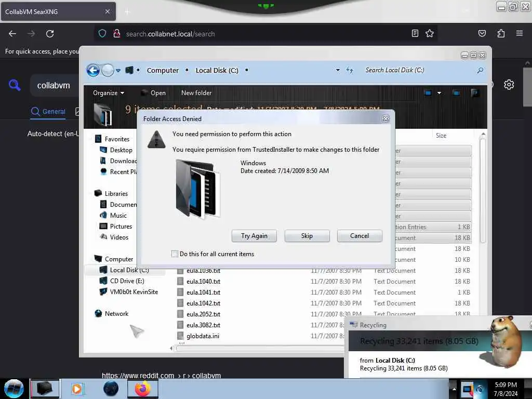
Task: Select the file eula.1041.txt
Action: (x=203, y=292)
